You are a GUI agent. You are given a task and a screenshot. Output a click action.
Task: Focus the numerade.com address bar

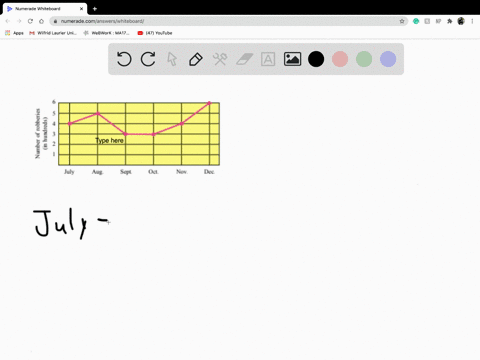point(228,21)
